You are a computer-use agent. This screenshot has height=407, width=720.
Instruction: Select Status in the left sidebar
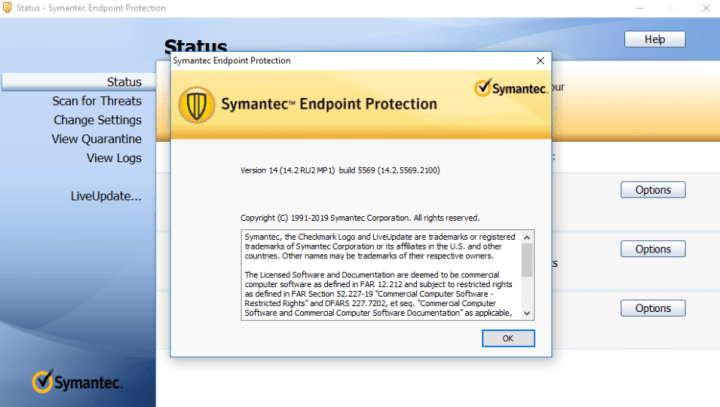coord(124,81)
